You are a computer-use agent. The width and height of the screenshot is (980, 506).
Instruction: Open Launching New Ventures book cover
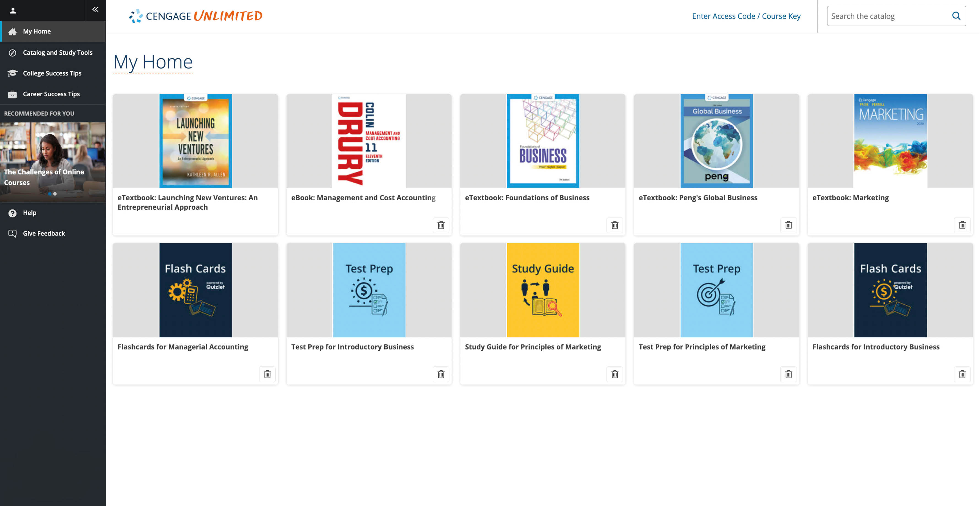click(195, 141)
